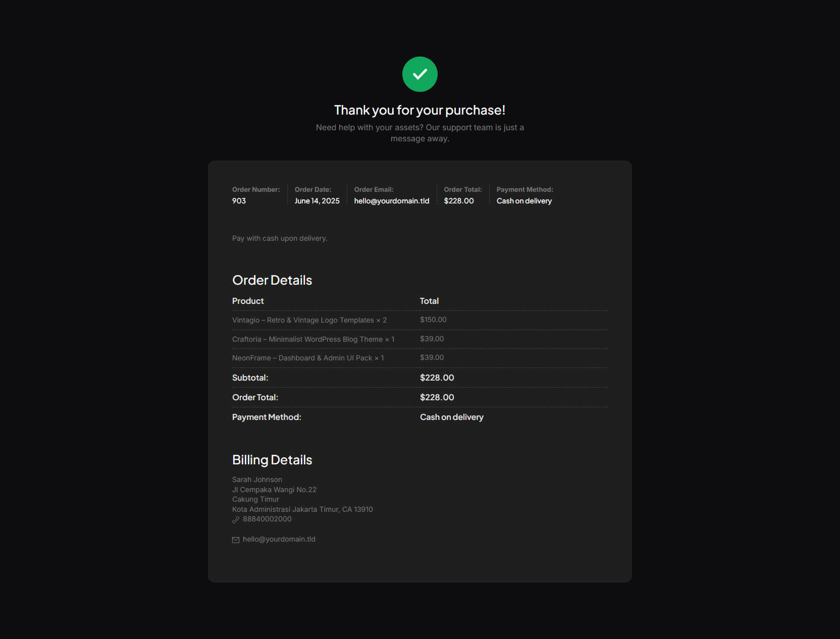This screenshot has height=639, width=840.
Task: Click the support team help message text
Action: [x=419, y=133]
